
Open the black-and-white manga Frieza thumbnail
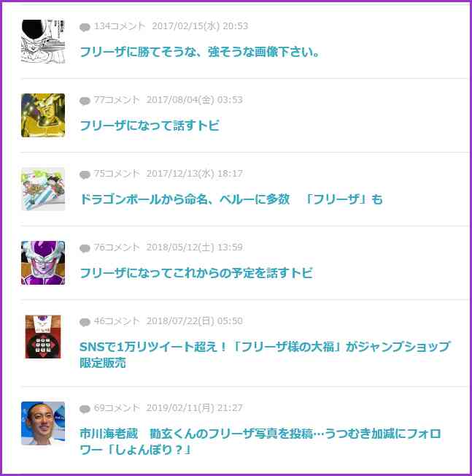[43, 42]
